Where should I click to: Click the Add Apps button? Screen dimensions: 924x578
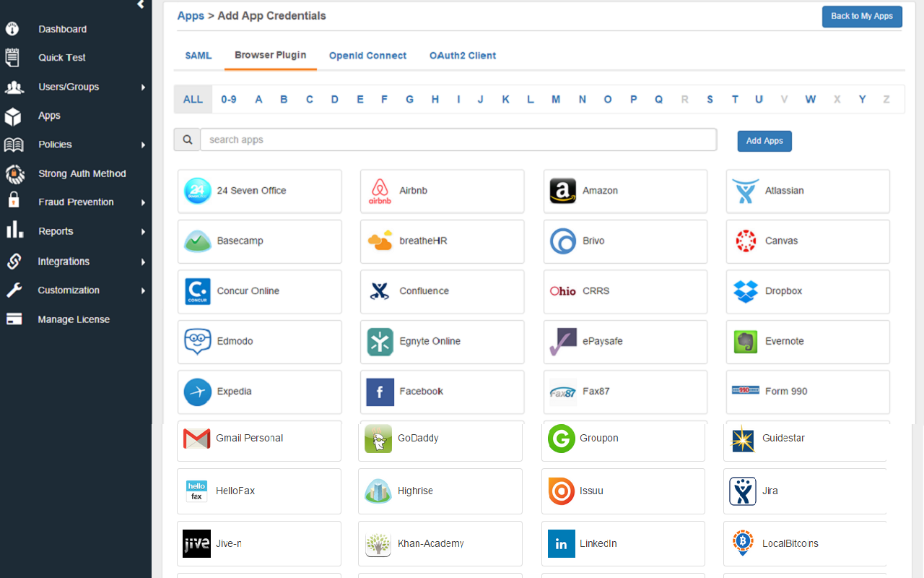pos(764,141)
